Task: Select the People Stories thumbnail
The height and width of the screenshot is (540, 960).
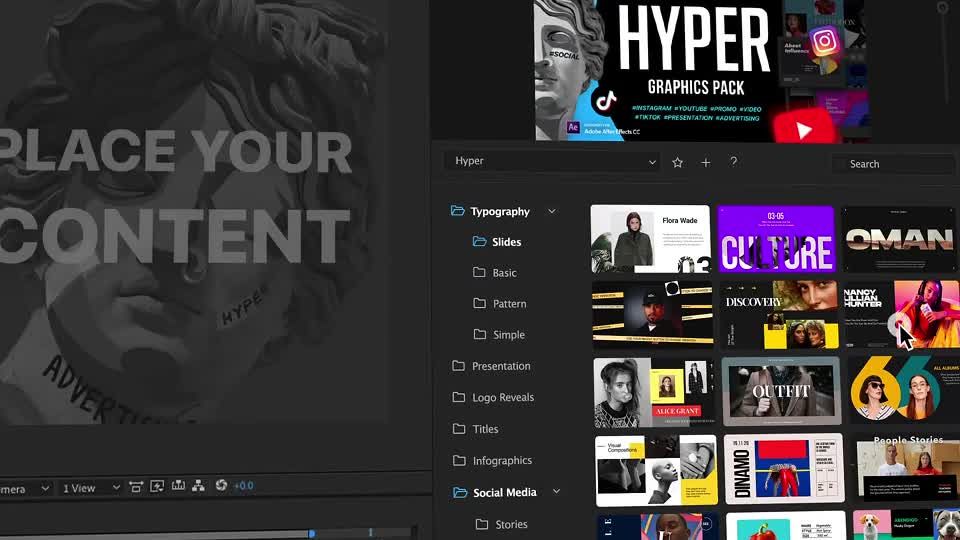Action: coord(906,468)
